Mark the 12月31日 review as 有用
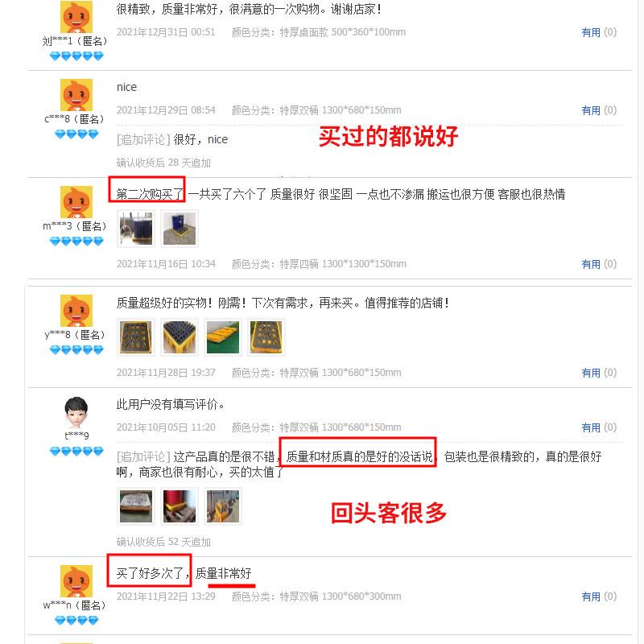644x644 pixels. coord(599,32)
